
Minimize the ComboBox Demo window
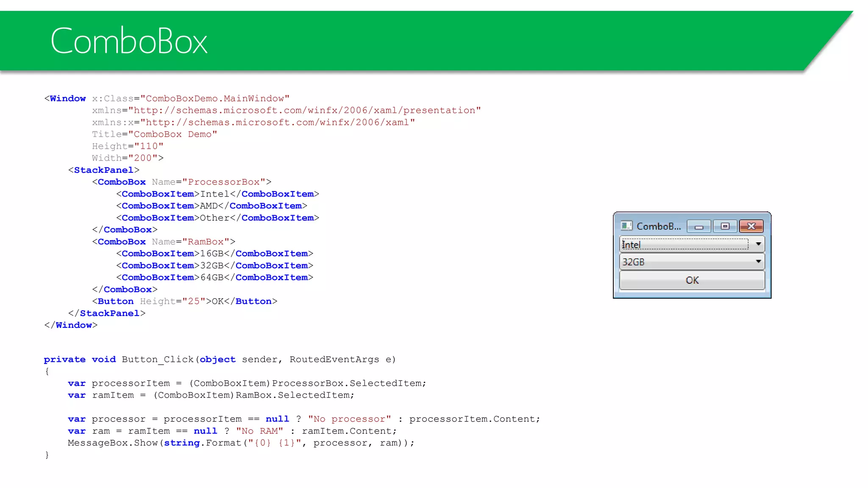pyautogui.click(x=699, y=226)
